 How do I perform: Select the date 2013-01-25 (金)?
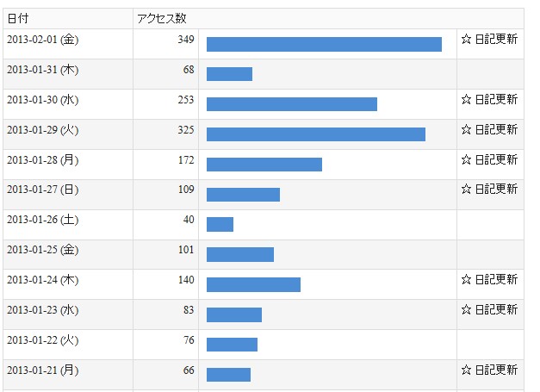click(43, 250)
